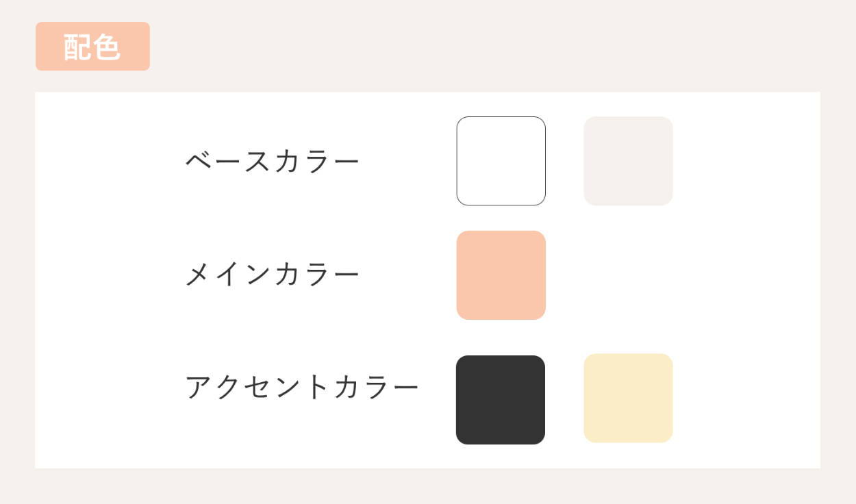Pick the second swatch in アクセントカラー row

click(x=628, y=398)
